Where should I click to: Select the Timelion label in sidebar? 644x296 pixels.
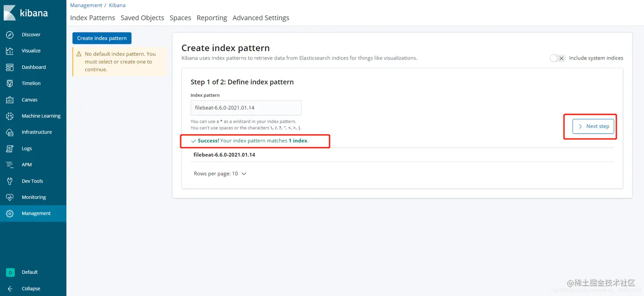(31, 84)
